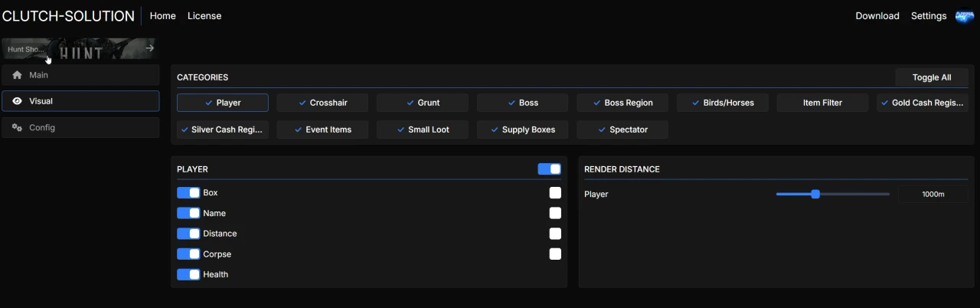Open the Corpse color swatch
This screenshot has width=980, height=308.
(x=555, y=254)
